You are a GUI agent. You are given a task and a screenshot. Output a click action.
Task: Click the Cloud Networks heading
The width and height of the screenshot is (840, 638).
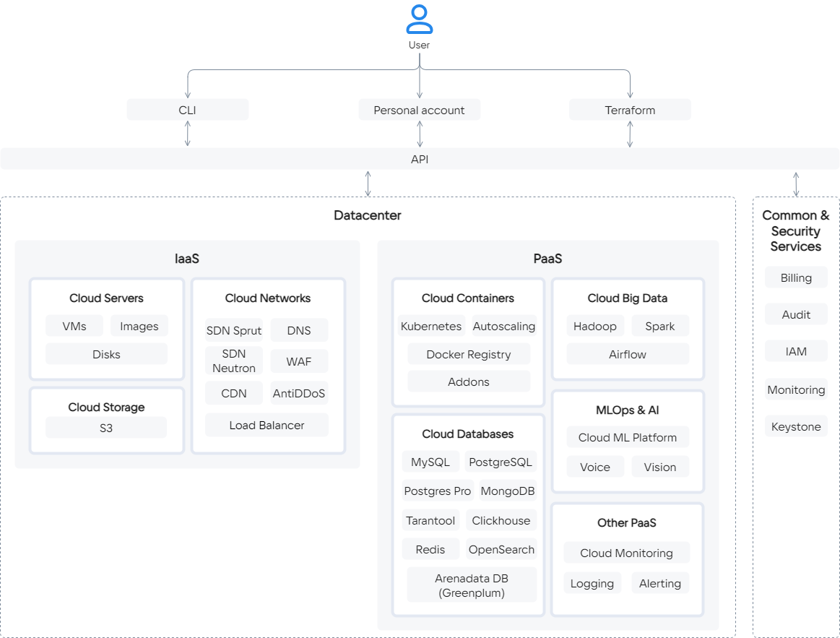click(268, 298)
